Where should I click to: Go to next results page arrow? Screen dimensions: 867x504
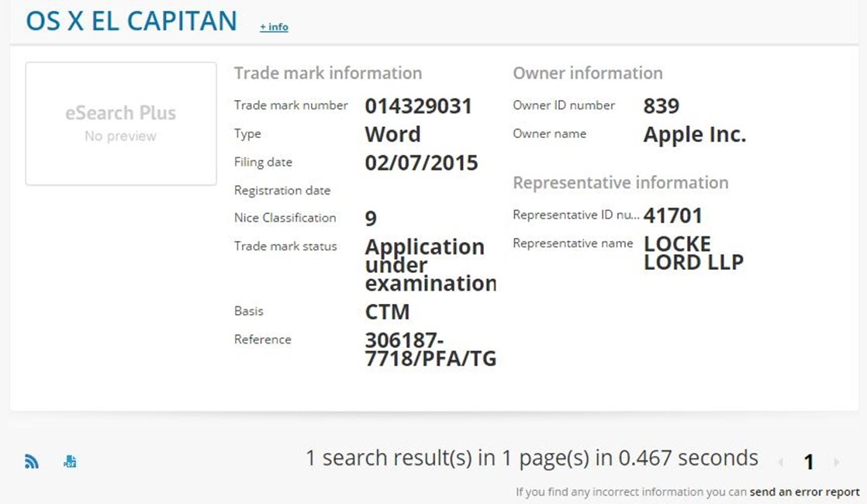click(837, 462)
